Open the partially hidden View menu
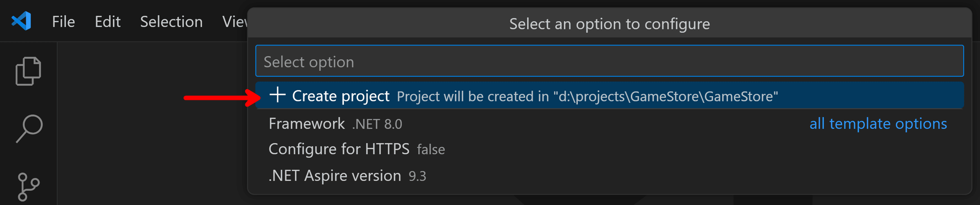The width and height of the screenshot is (980, 205). click(234, 21)
